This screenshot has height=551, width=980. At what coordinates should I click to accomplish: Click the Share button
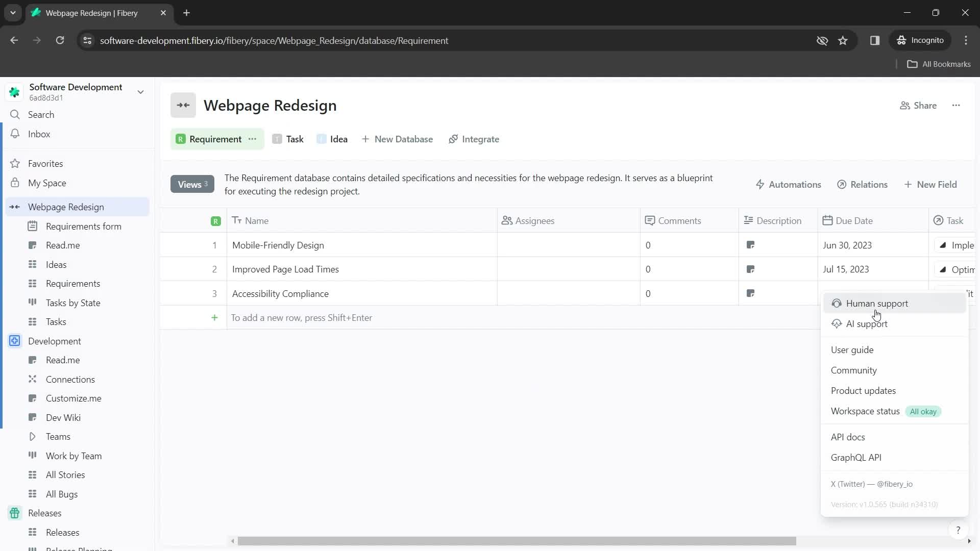pos(918,106)
